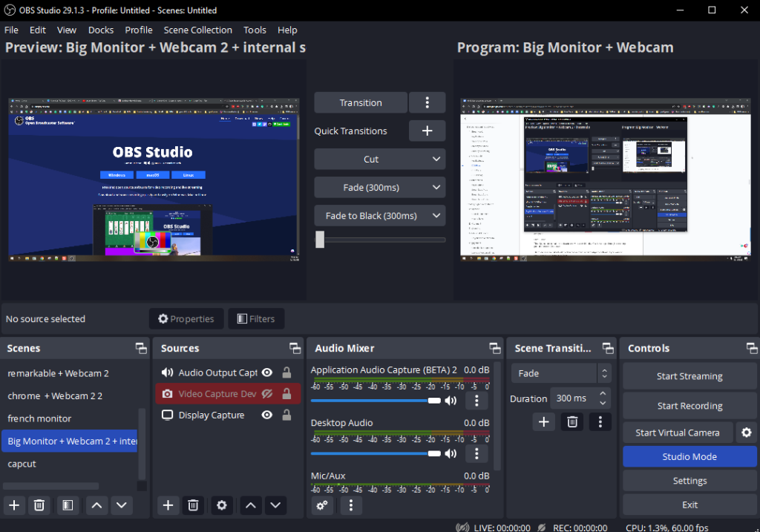Move the selected source up
760x532 pixels.
(249, 505)
